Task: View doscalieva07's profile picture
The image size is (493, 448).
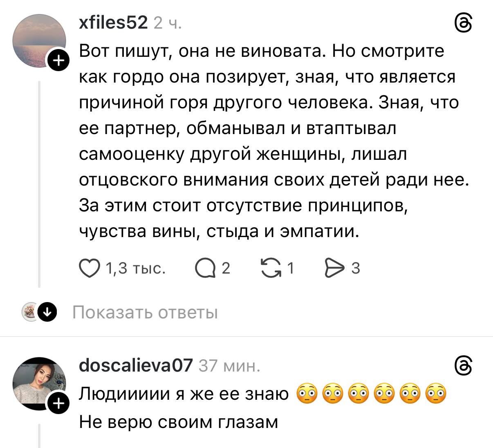Action: tap(38, 382)
